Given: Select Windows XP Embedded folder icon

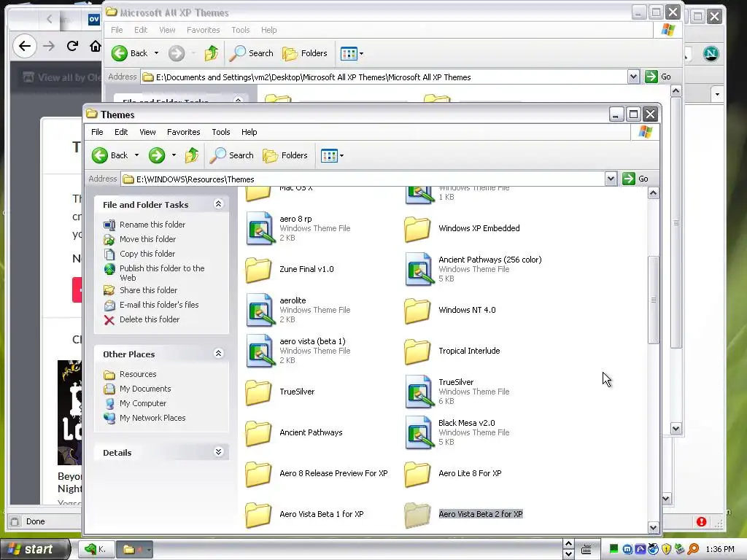Looking at the screenshot, I should click(418, 228).
